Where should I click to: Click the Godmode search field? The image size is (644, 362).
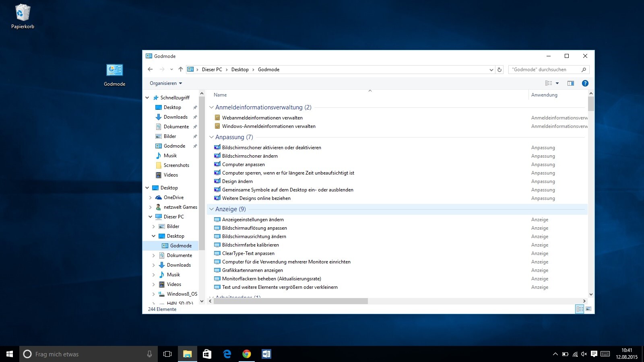(x=544, y=70)
